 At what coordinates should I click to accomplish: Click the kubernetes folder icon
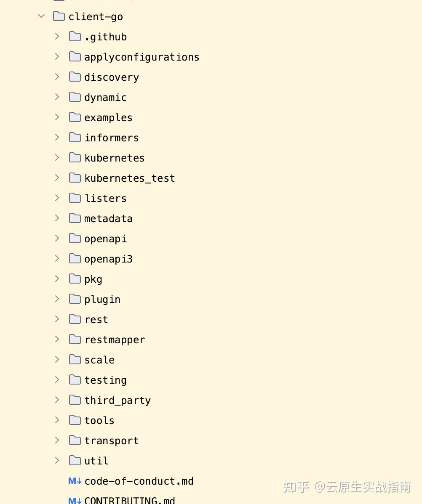(x=75, y=157)
